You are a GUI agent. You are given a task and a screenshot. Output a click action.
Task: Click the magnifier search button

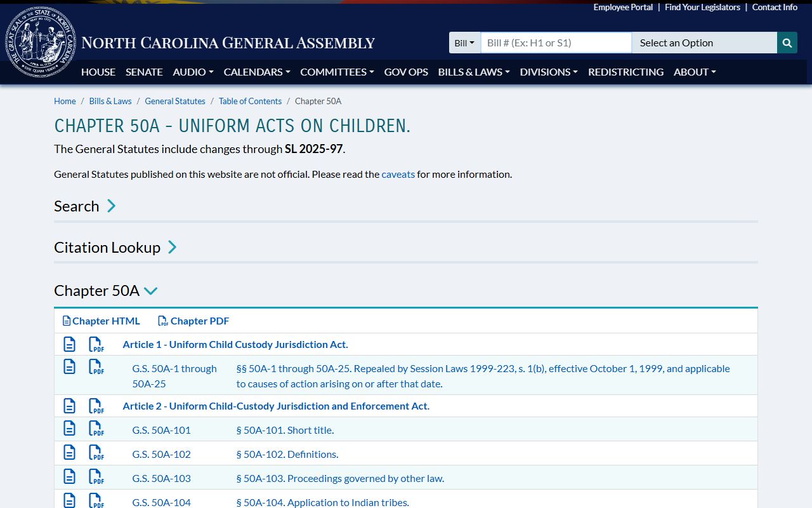[787, 43]
